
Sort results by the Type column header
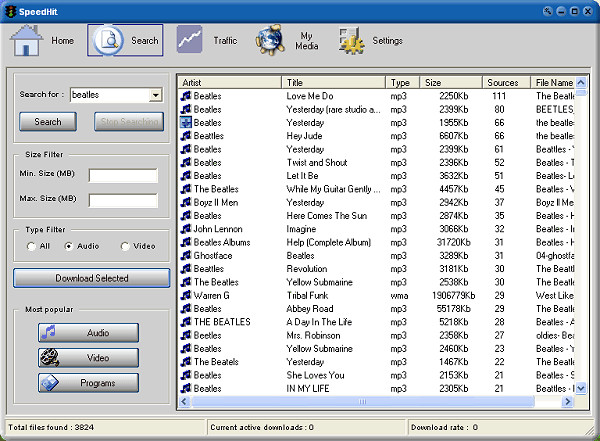(x=403, y=82)
